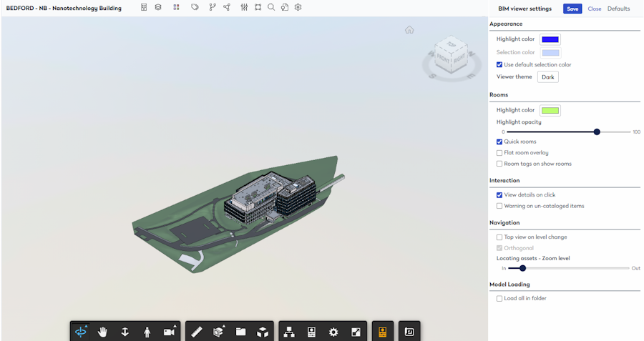
Task: Click the branch icon in top toolbar
Action: pyautogui.click(x=213, y=7)
